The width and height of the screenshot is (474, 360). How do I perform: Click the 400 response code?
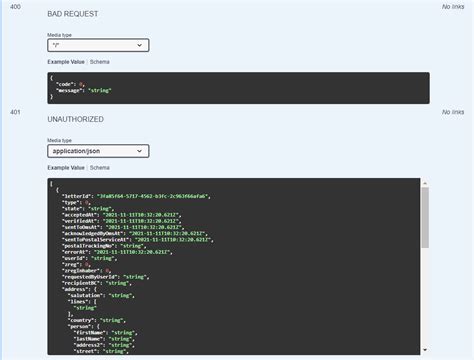(15, 7)
